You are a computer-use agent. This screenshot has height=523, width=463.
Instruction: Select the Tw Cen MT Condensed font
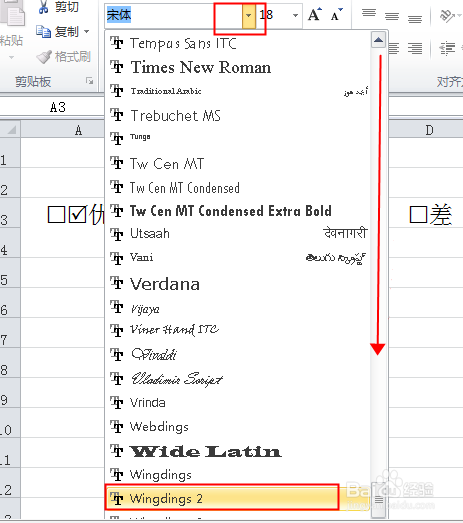238,187
